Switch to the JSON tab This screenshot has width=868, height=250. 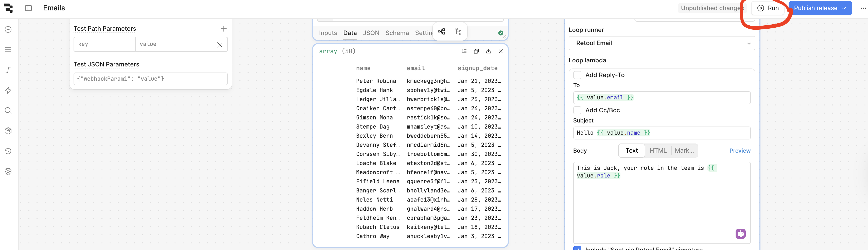point(371,33)
